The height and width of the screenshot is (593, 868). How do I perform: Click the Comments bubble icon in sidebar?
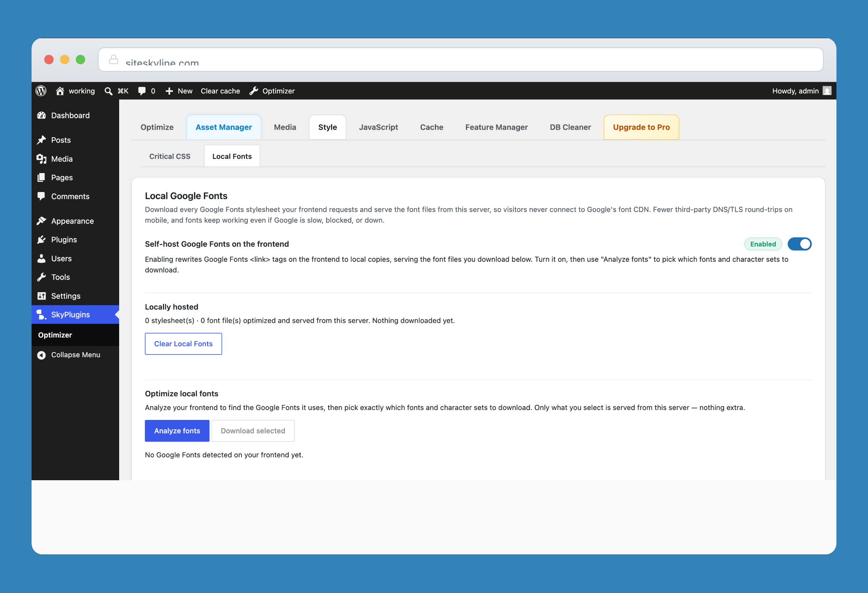[x=41, y=196]
